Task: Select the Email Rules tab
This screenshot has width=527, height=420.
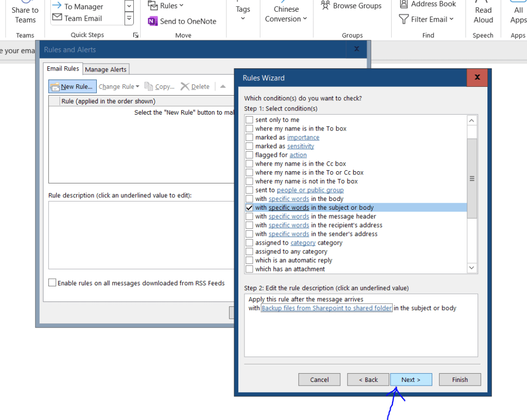Action: coord(63,69)
